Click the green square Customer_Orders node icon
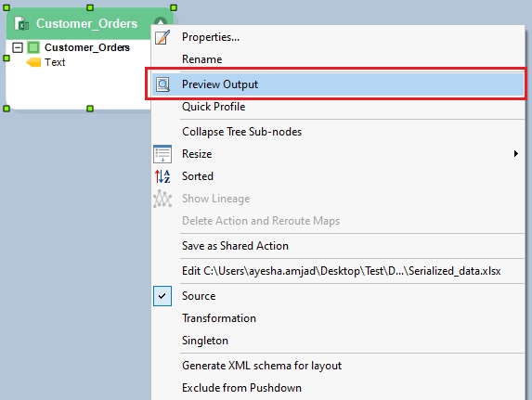The width and height of the screenshot is (532, 400). [33, 47]
